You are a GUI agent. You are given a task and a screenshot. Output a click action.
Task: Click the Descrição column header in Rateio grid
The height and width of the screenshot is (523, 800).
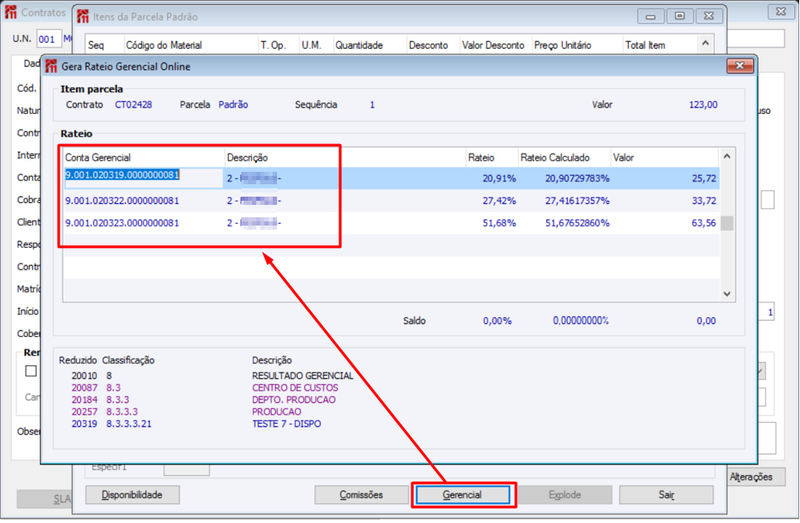(x=345, y=157)
